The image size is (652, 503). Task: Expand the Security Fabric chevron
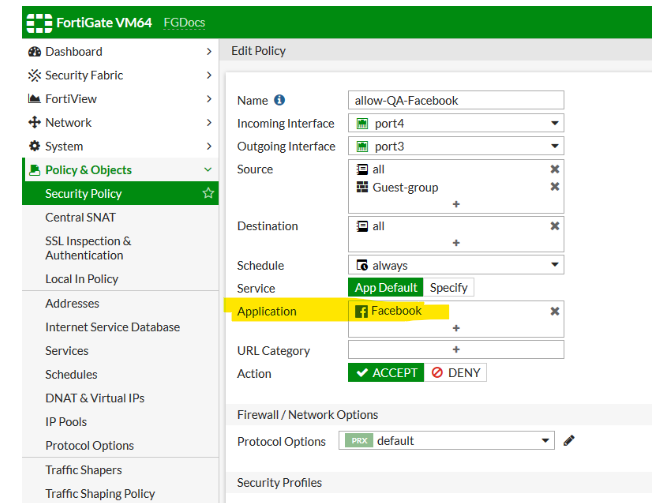(x=209, y=75)
